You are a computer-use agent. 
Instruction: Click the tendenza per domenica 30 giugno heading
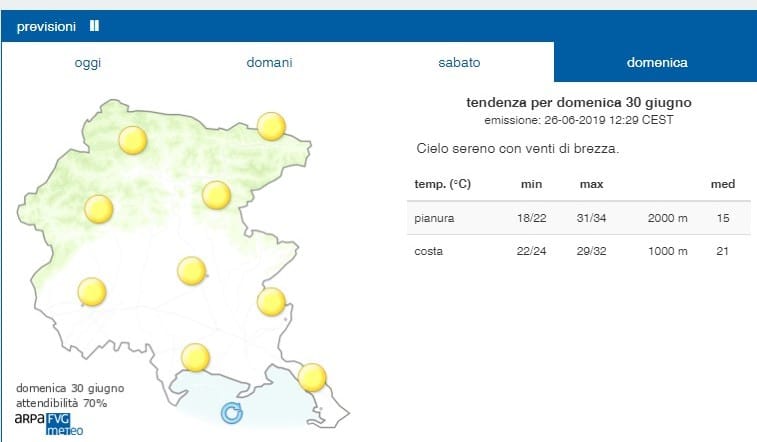pos(578,103)
